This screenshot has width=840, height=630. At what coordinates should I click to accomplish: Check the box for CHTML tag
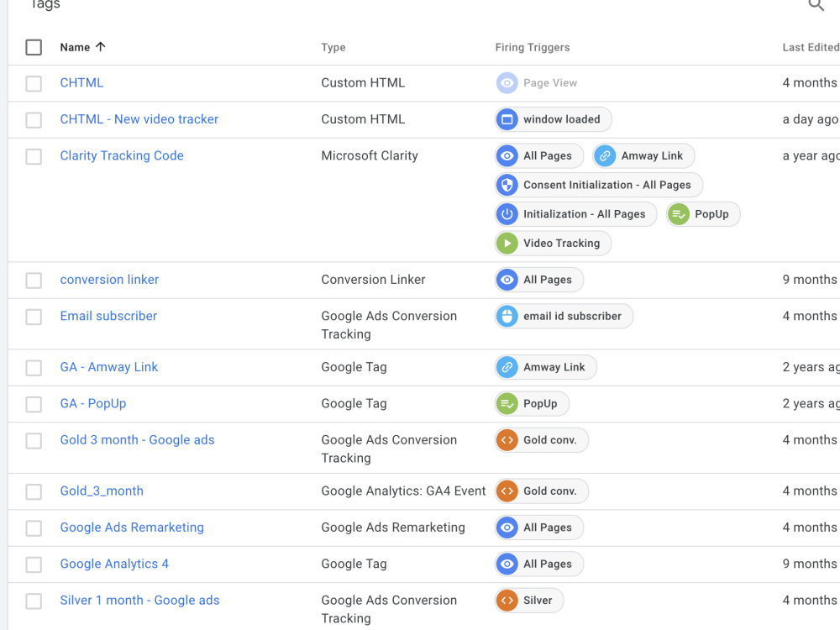click(34, 83)
